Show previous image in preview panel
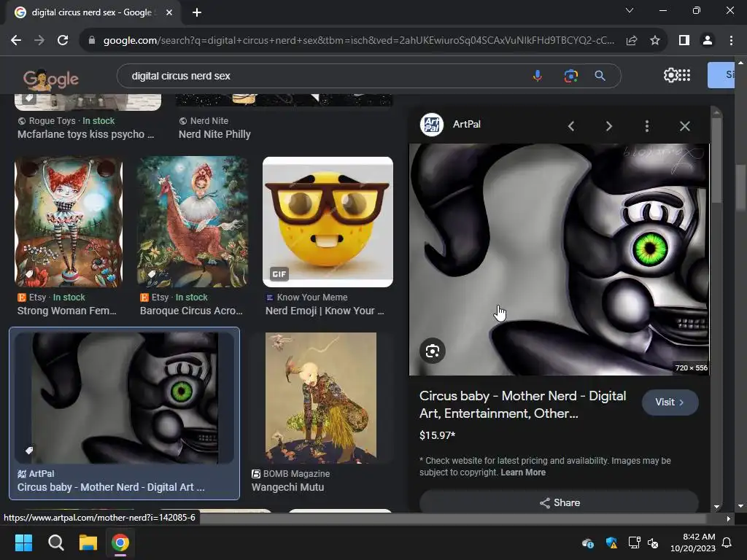The image size is (747, 560). [571, 126]
